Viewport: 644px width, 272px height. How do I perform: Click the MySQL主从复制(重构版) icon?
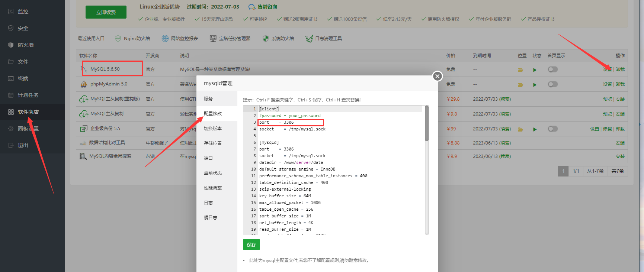(x=84, y=99)
